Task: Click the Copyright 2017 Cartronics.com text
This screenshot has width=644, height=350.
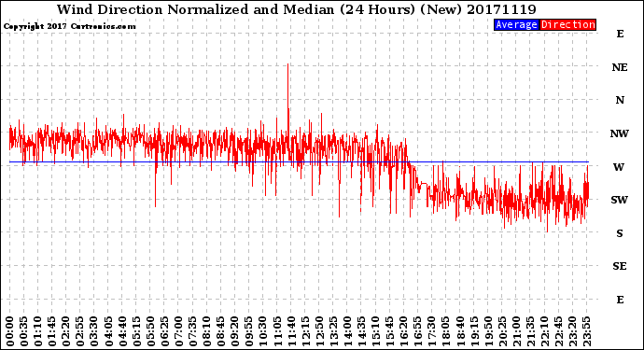Action: click(69, 26)
